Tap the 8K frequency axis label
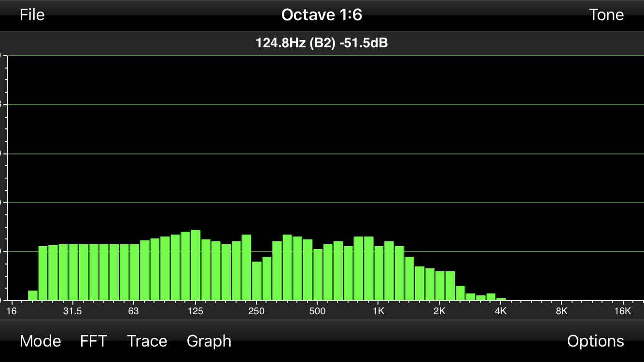The width and height of the screenshot is (644, 362). click(561, 311)
